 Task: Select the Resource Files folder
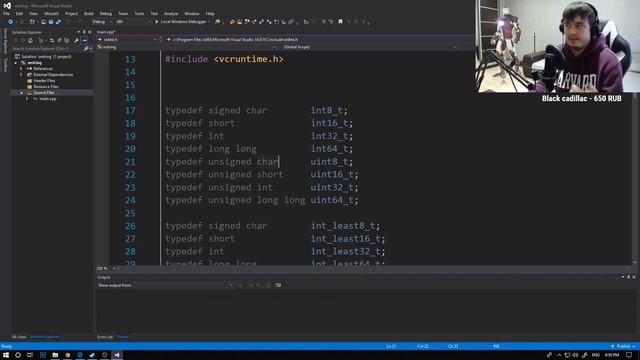pyautogui.click(x=45, y=87)
